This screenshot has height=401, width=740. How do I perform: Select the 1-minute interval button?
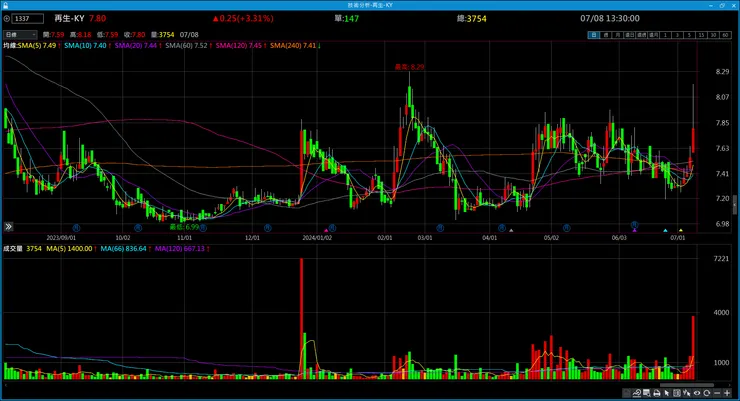click(665, 35)
